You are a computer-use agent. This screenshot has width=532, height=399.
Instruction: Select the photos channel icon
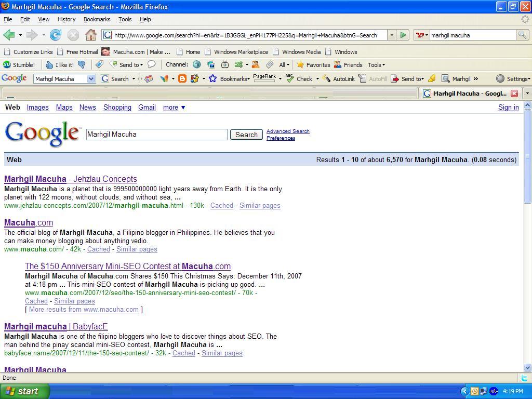pos(211,64)
